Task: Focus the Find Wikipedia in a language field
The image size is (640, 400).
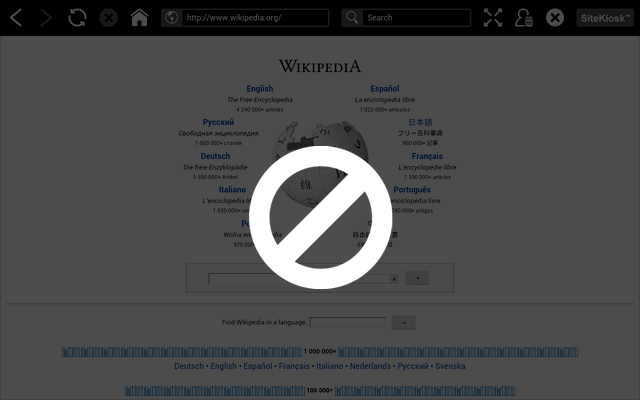Action: pos(347,322)
